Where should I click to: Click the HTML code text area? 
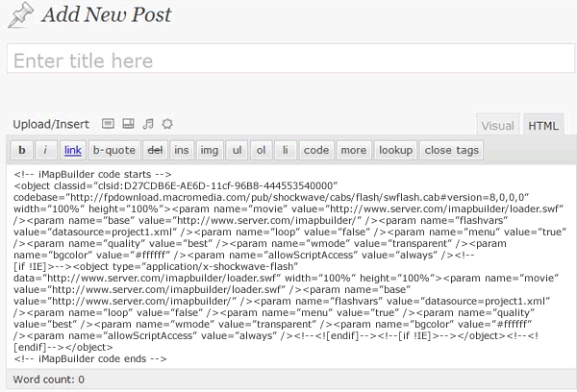point(290,266)
